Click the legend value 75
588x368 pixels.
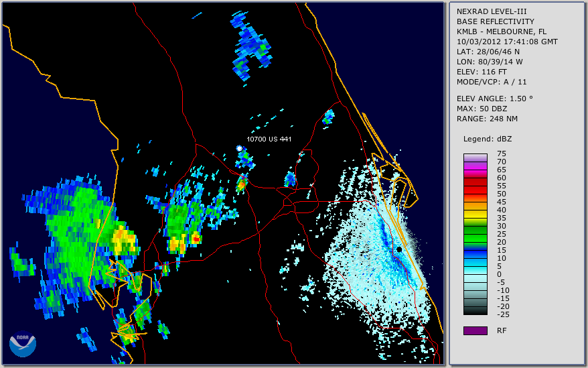point(502,154)
